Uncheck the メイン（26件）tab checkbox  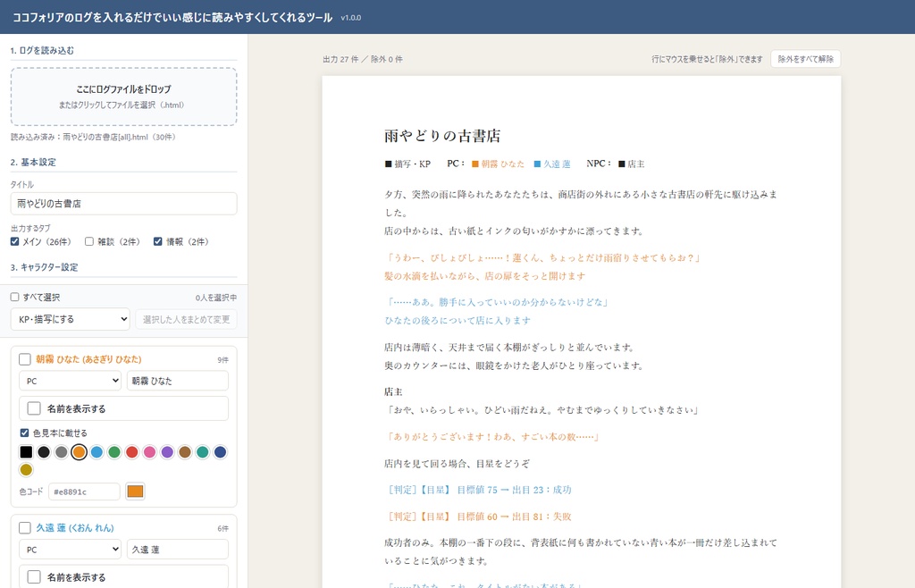(14, 241)
